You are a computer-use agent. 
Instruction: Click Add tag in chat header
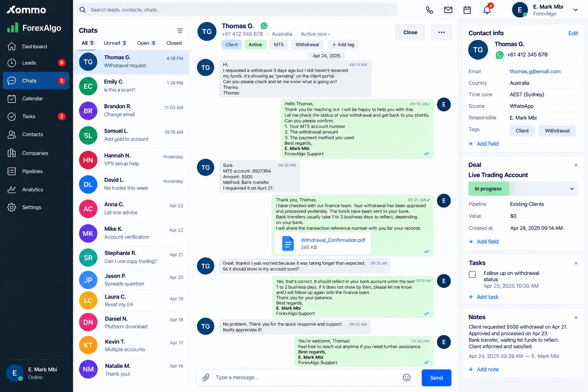tap(343, 44)
